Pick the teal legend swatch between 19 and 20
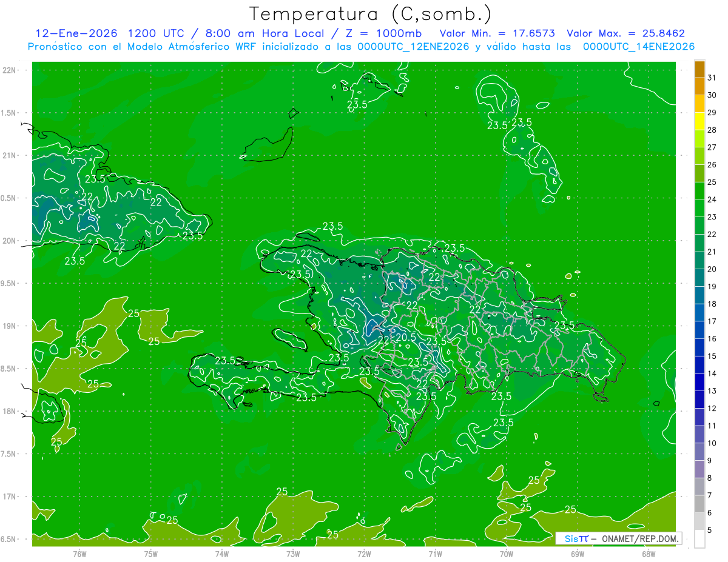The height and width of the screenshot is (562, 728). (x=700, y=278)
